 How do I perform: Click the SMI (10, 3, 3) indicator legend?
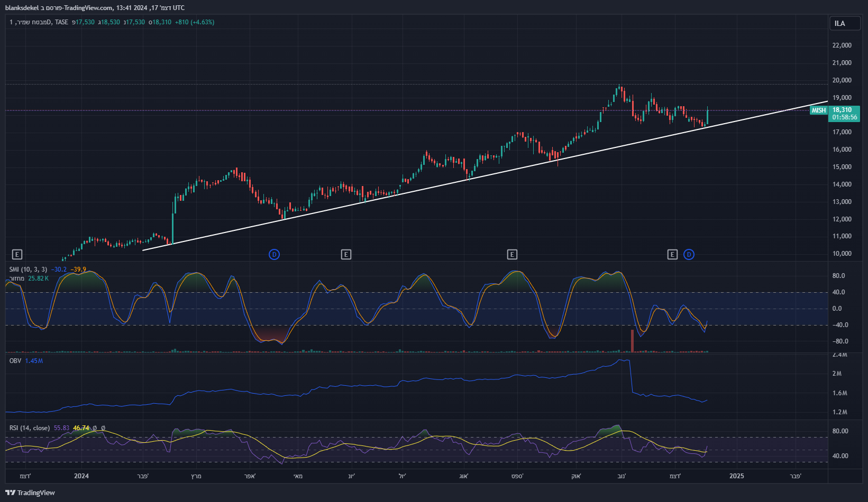[28, 269]
